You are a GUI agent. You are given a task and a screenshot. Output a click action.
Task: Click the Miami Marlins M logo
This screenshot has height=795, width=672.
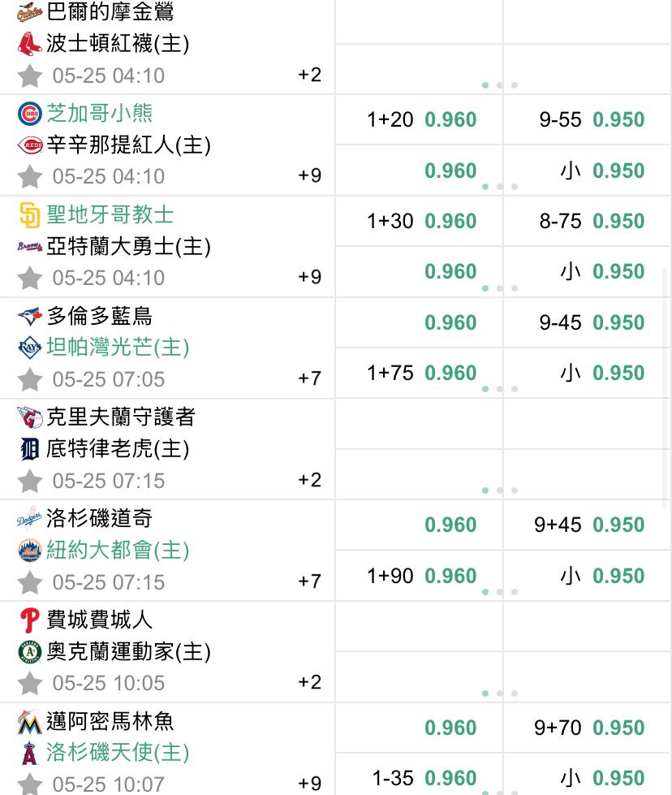(x=29, y=722)
